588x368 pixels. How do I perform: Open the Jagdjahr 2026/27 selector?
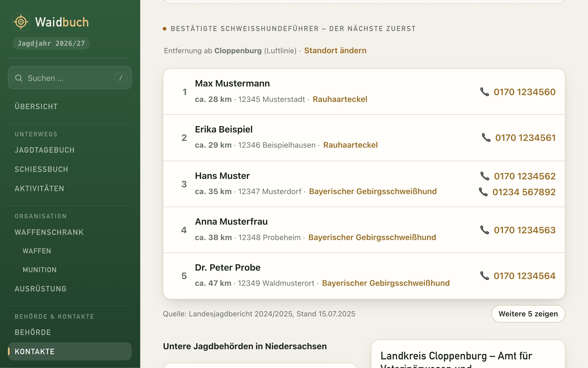51,43
